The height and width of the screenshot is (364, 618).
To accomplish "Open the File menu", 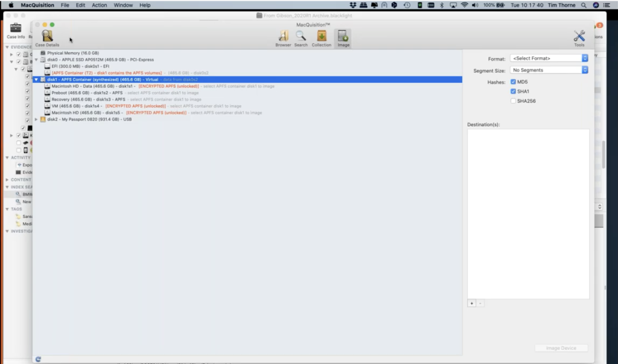I will point(65,5).
